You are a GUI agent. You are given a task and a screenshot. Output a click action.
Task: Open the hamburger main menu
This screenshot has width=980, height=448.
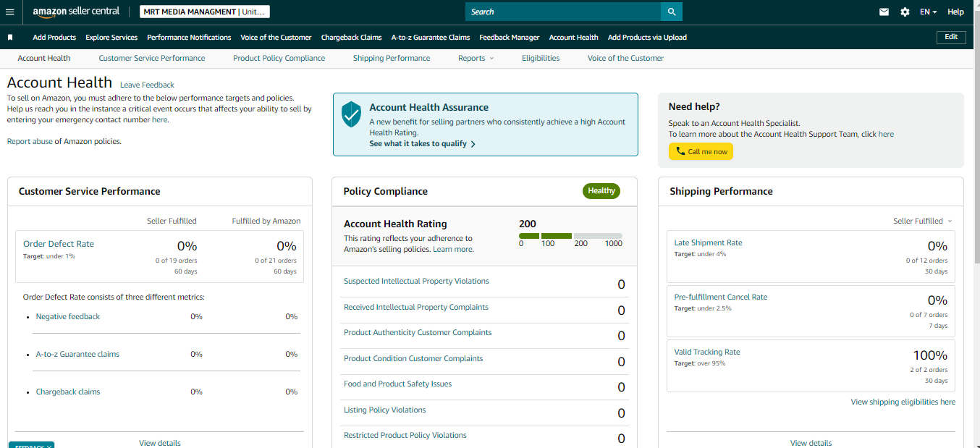(x=9, y=12)
